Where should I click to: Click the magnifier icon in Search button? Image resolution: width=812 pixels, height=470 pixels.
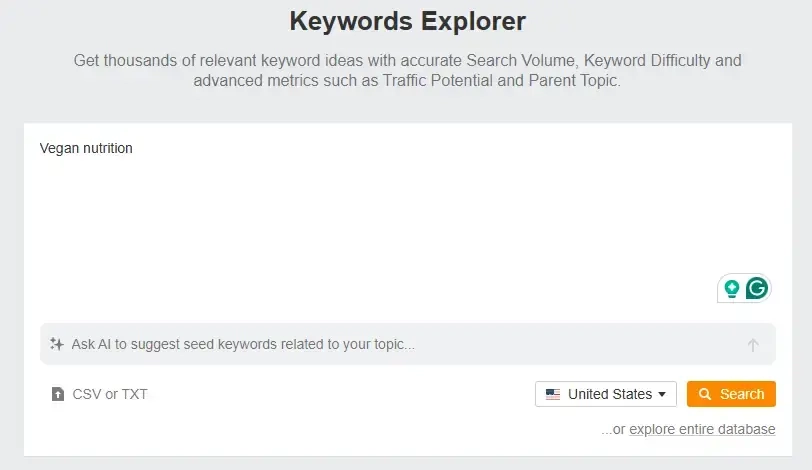(705, 394)
